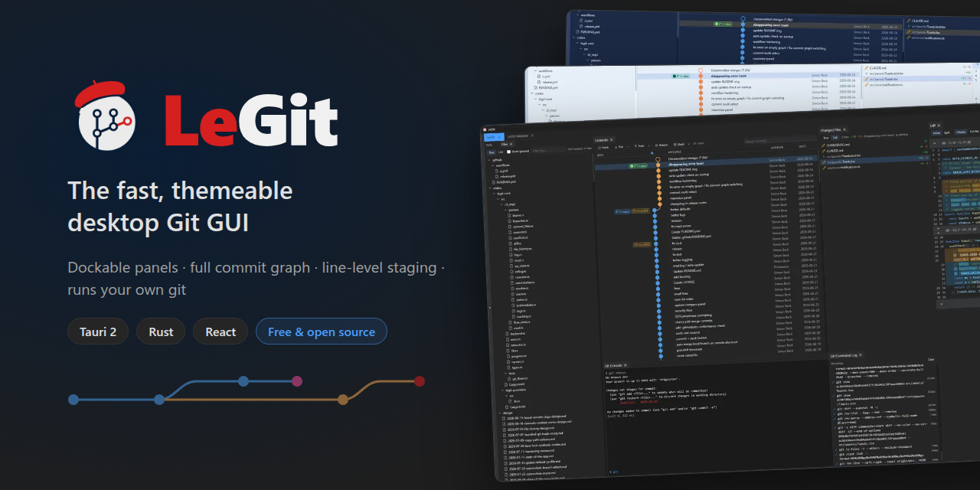Click the v1.0.1 tag label in the commit graph
This screenshot has width=980, height=490.
coord(641,211)
